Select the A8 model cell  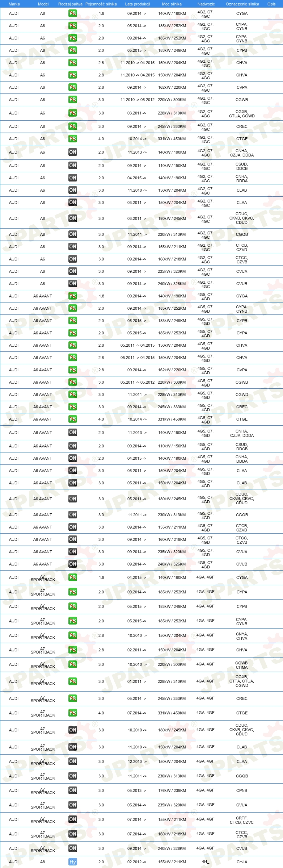coord(42,862)
